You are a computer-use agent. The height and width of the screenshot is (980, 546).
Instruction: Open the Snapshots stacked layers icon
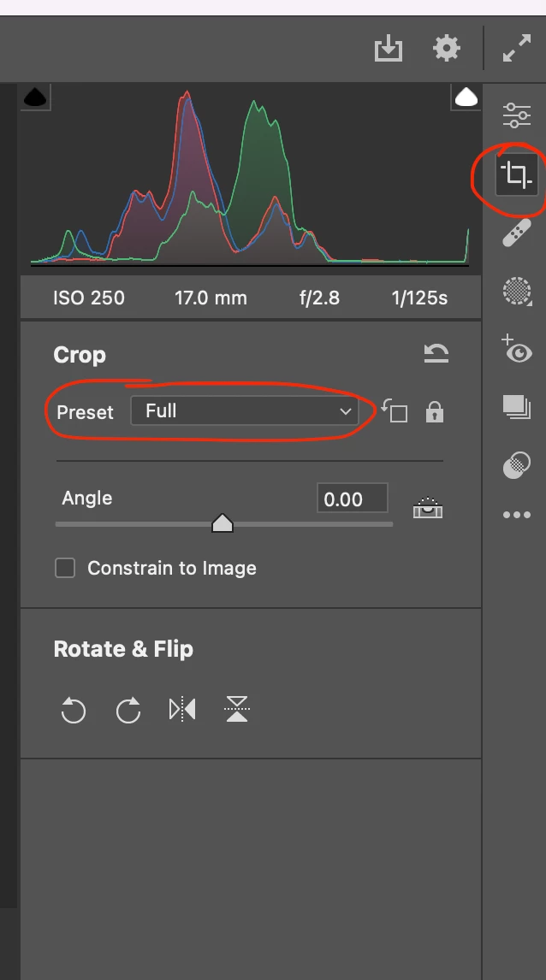click(x=516, y=408)
